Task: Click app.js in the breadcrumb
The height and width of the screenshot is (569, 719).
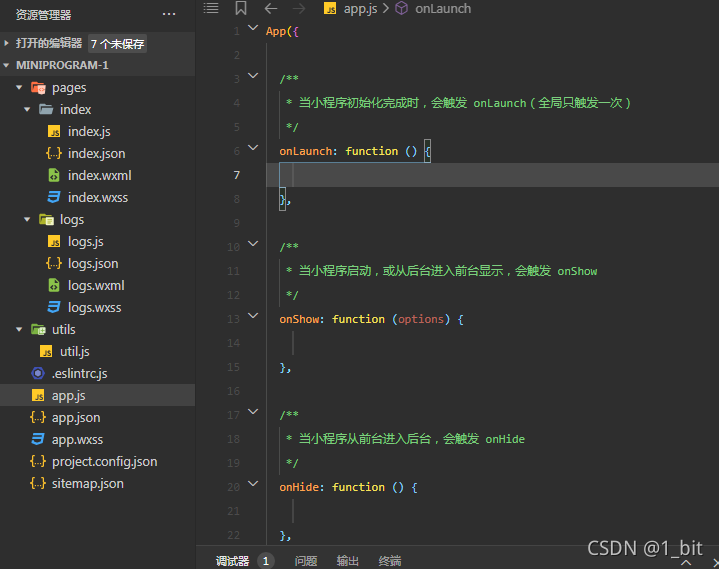Action: pyautogui.click(x=360, y=9)
